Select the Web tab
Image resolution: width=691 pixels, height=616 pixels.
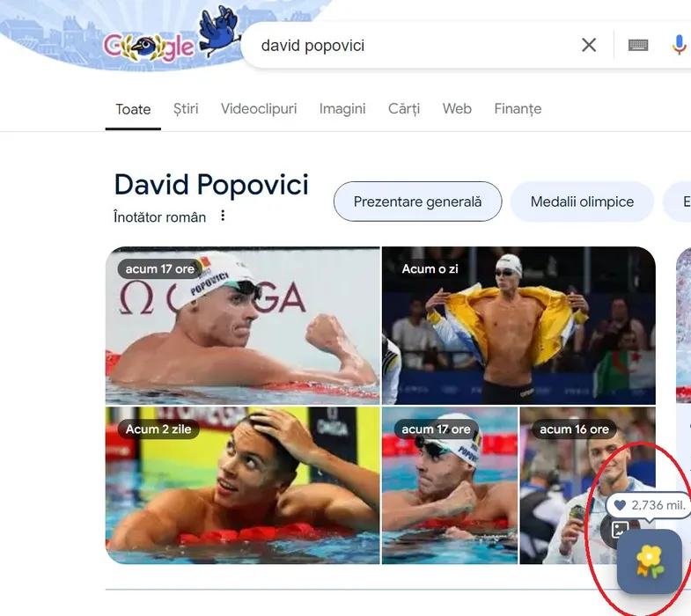click(x=457, y=109)
